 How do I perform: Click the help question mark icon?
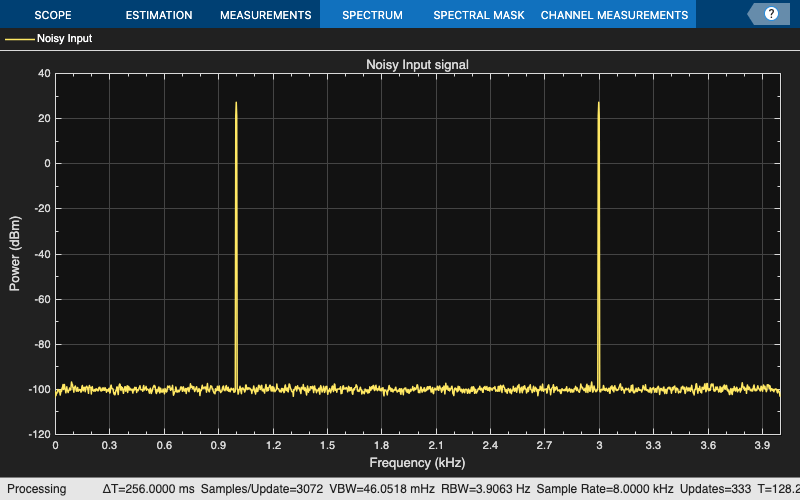pos(771,14)
